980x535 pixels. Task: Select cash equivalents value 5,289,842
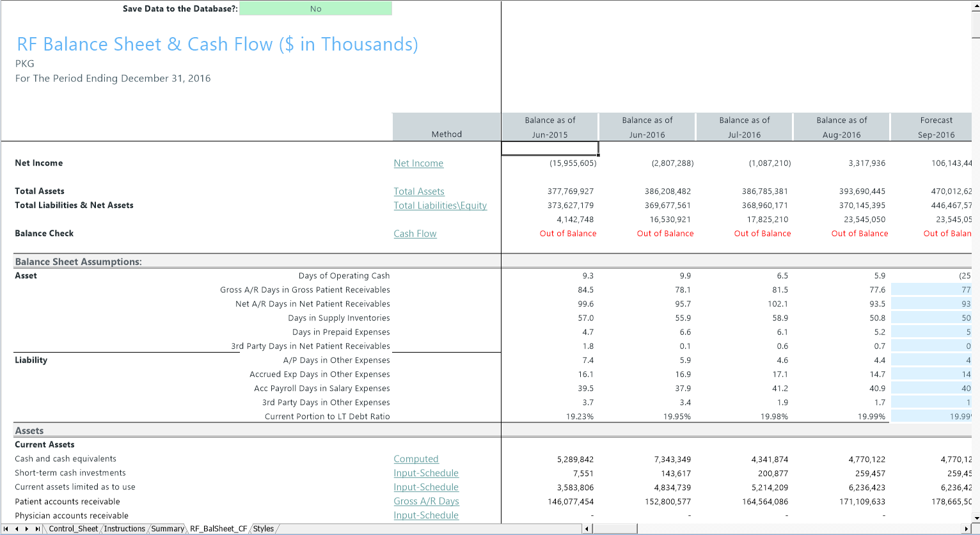(x=576, y=459)
